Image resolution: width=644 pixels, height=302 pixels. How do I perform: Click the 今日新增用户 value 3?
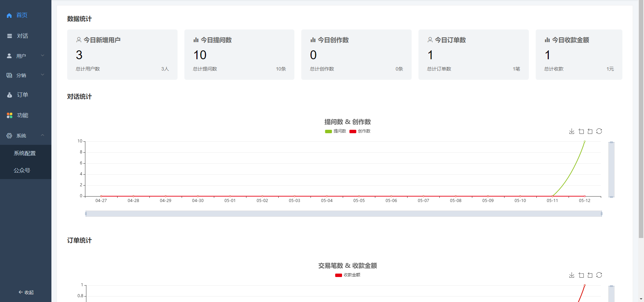click(x=79, y=55)
